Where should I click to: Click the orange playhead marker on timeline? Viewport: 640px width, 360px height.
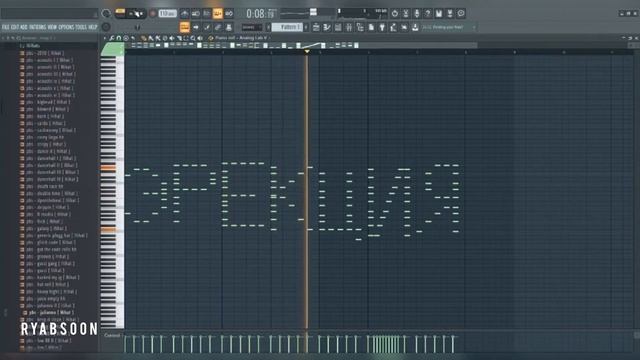click(307, 52)
